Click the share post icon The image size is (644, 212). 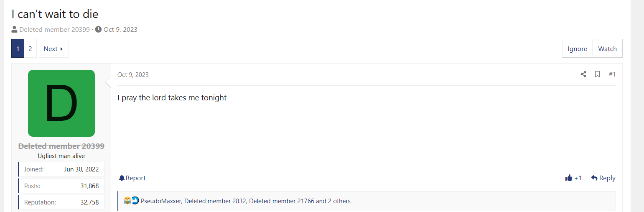583,74
